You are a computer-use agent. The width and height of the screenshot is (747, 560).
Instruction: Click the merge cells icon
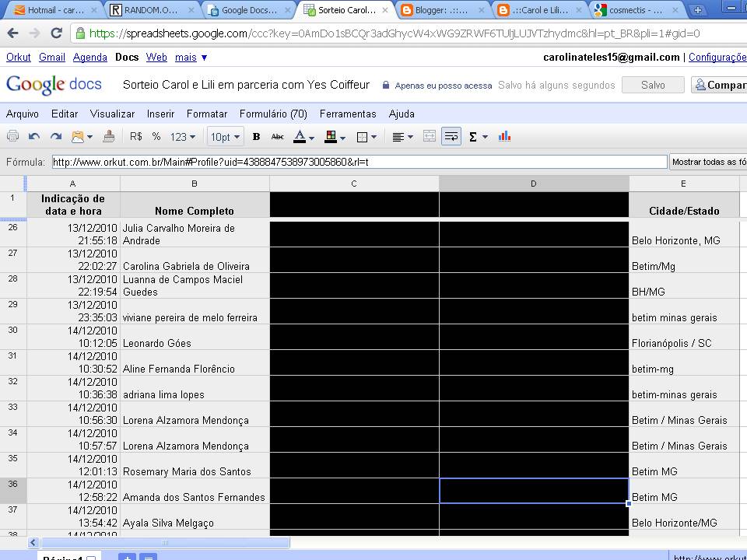[430, 137]
